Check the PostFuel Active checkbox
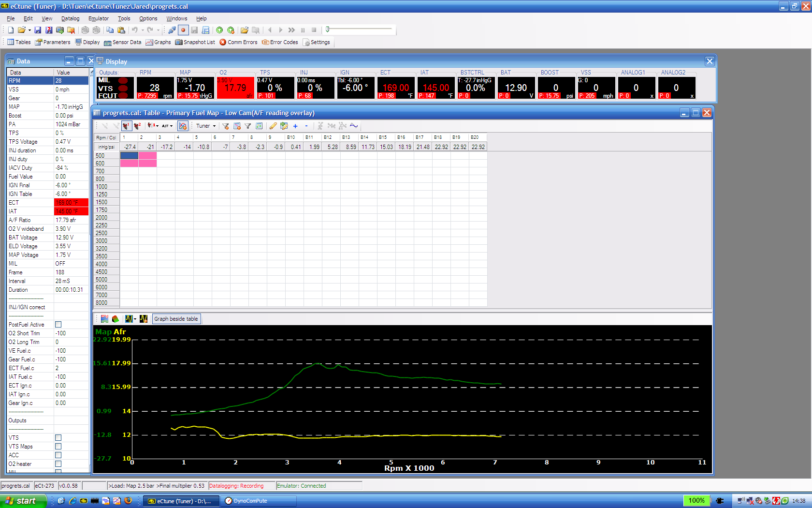812x508 pixels. [x=58, y=325]
